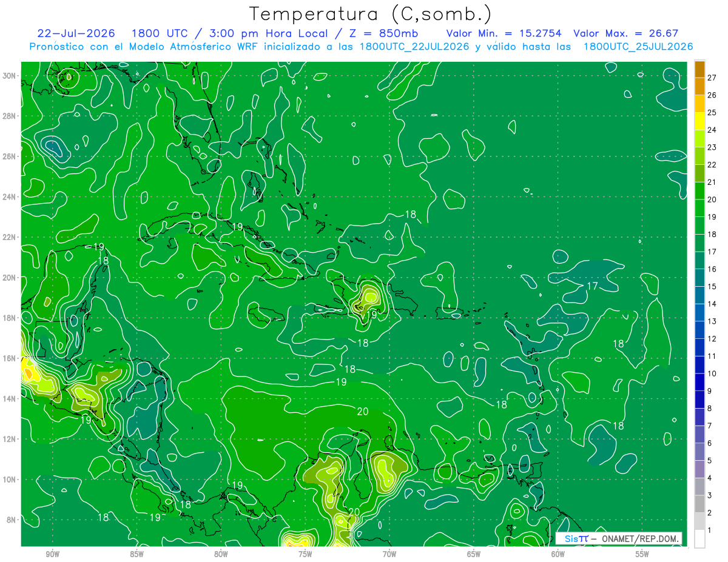Click the 'ONAMET/REP.DOM.' credit label
Screen dimensions: 728x562
(639, 539)
